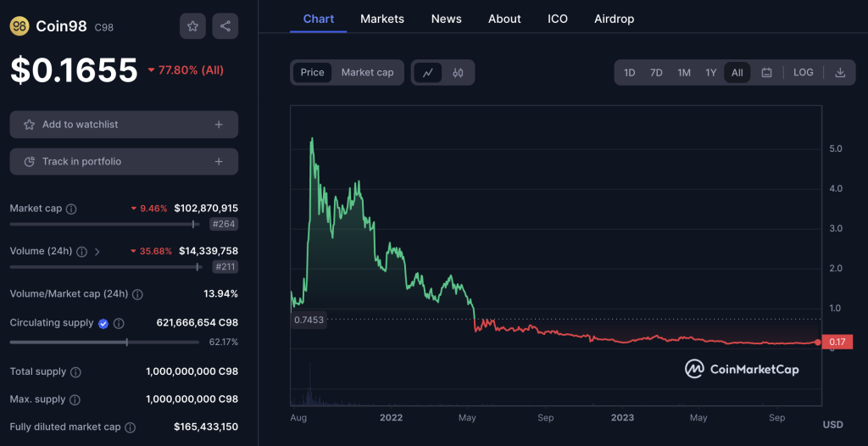This screenshot has width=868, height=446.
Task: Open the About tab
Action: click(504, 19)
